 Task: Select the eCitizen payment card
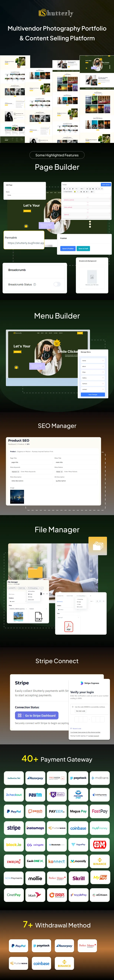[x=100, y=895]
